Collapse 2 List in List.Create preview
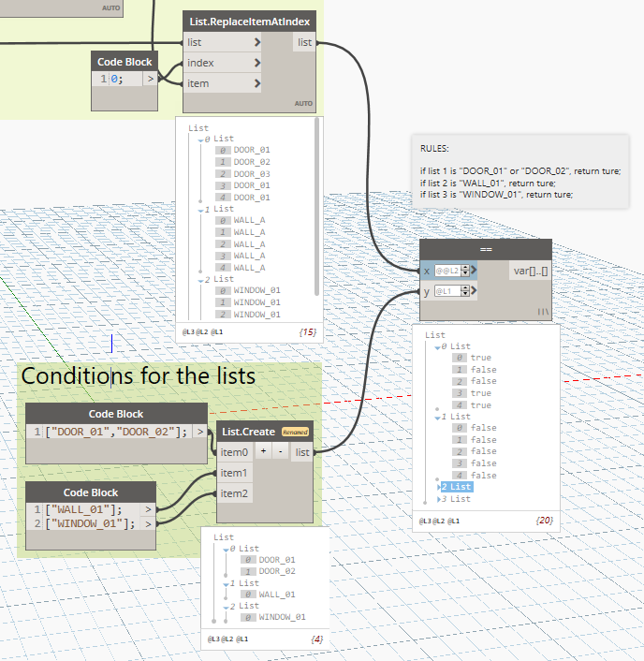644x661 pixels. (x=226, y=607)
